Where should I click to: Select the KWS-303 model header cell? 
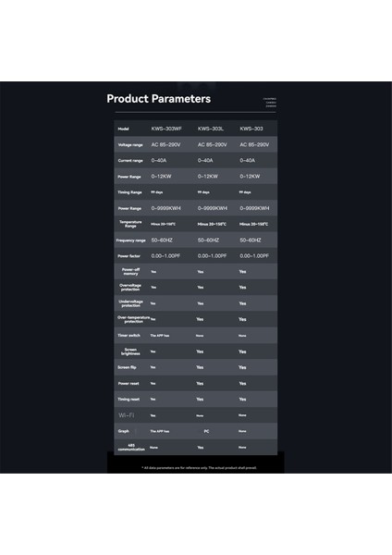point(251,129)
